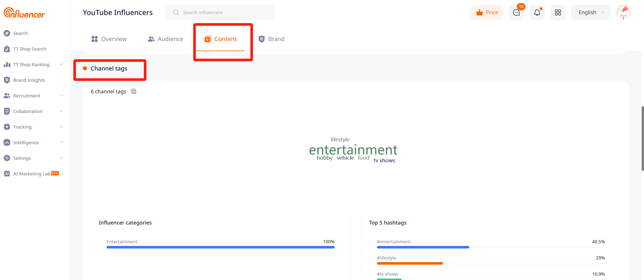Open TT Shop Search in sidebar
Image resolution: width=644 pixels, height=280 pixels.
click(29, 49)
